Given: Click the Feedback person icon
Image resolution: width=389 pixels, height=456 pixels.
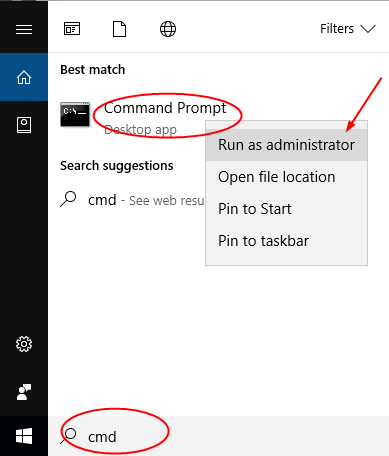Looking at the screenshot, I should click(24, 392).
